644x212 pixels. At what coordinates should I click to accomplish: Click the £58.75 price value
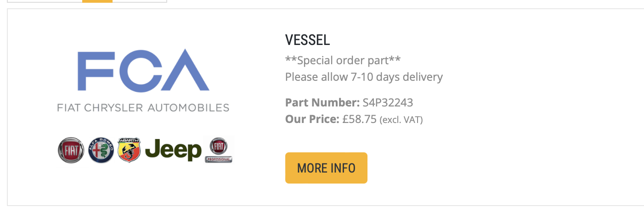pos(360,119)
